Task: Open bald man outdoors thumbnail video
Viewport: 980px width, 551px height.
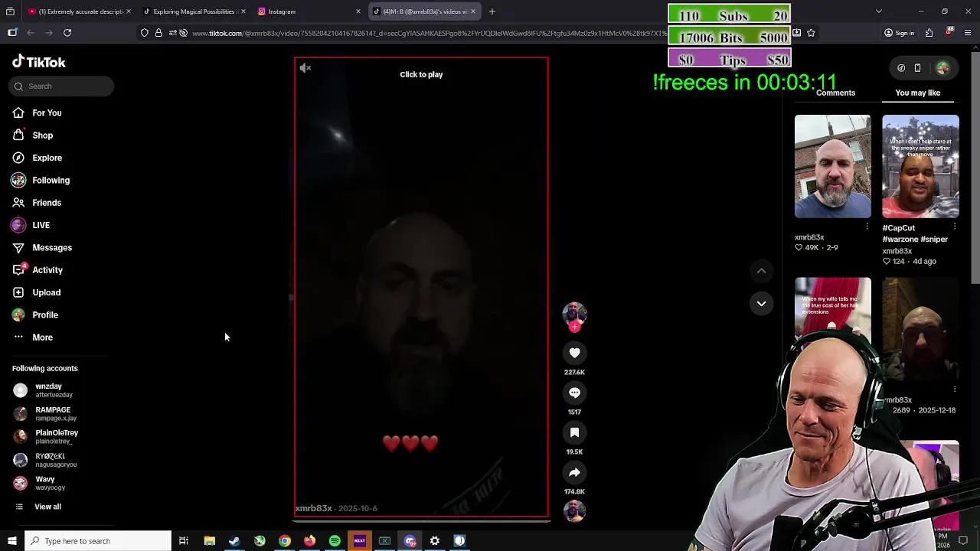Action: 833,167
